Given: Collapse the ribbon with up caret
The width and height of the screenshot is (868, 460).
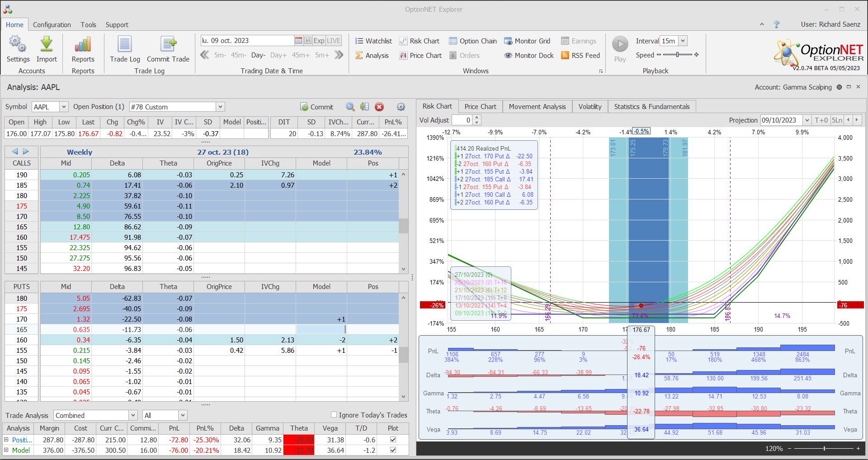Looking at the screenshot, I should [762, 24].
